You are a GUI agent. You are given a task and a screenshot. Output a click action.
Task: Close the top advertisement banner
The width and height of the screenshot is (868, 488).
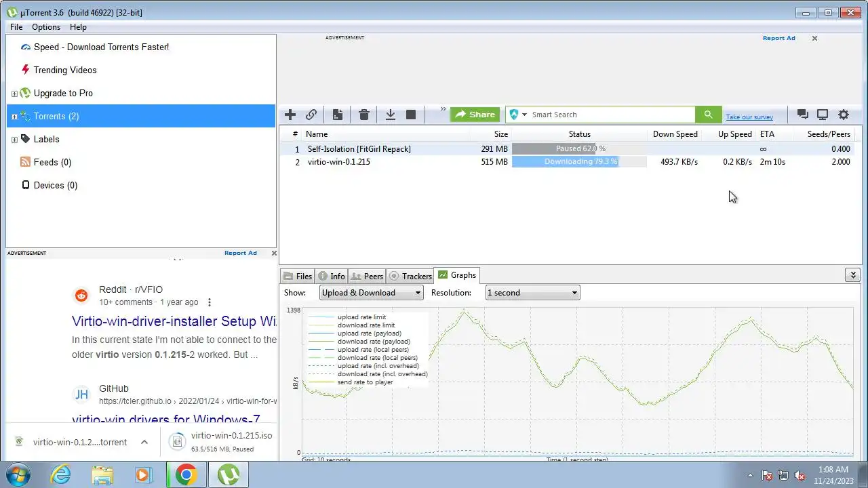(x=814, y=38)
